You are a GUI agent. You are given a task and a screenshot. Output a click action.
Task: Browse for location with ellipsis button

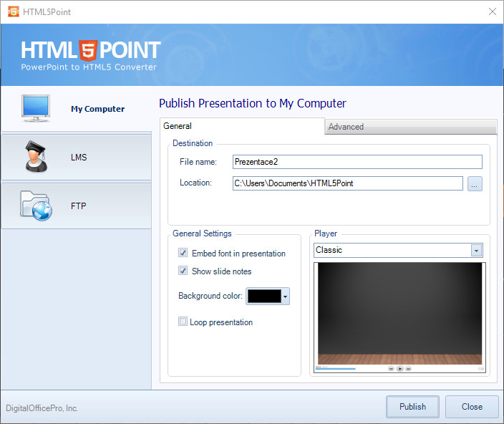[475, 184]
